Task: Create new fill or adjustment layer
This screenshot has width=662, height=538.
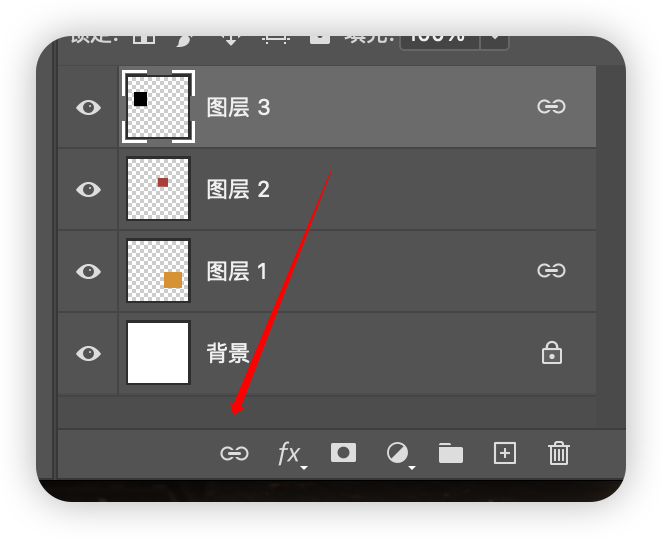Action: coord(400,454)
